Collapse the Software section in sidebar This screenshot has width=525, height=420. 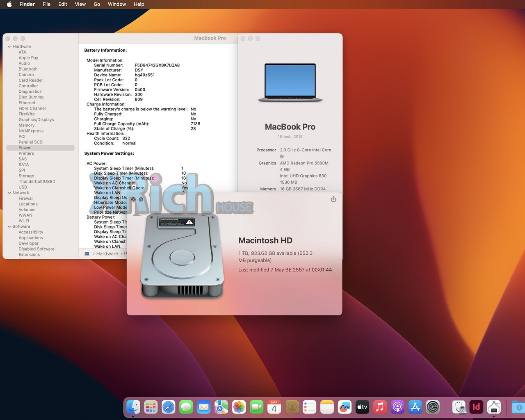[9, 226]
